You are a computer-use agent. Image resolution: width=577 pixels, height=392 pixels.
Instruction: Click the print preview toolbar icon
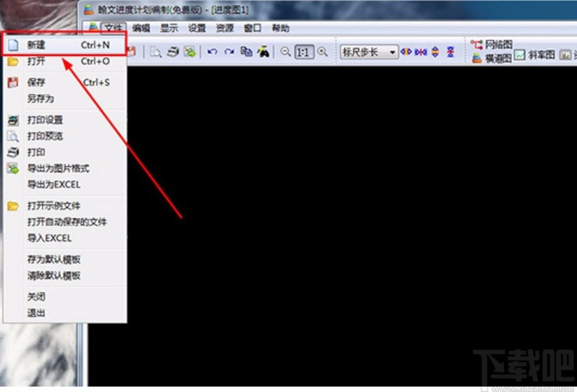pos(155,52)
